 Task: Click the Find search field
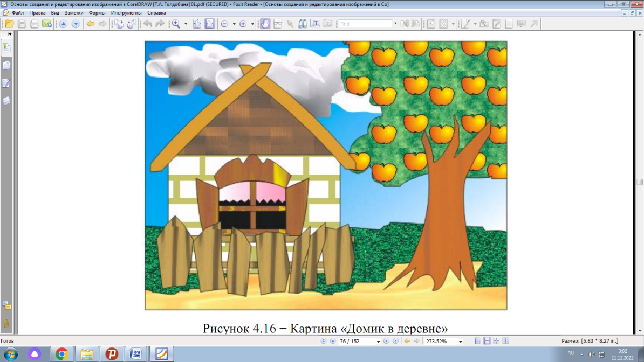tap(365, 24)
